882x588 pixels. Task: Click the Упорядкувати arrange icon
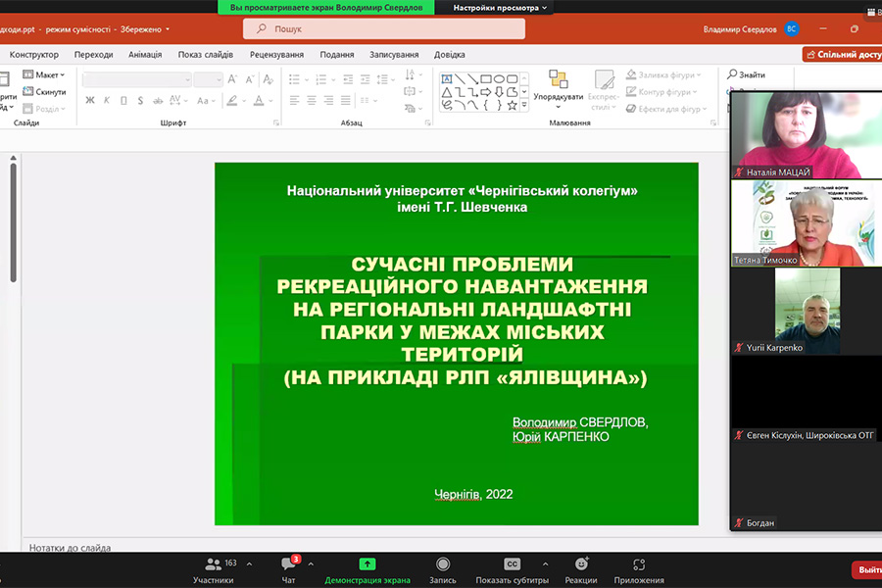(x=558, y=79)
